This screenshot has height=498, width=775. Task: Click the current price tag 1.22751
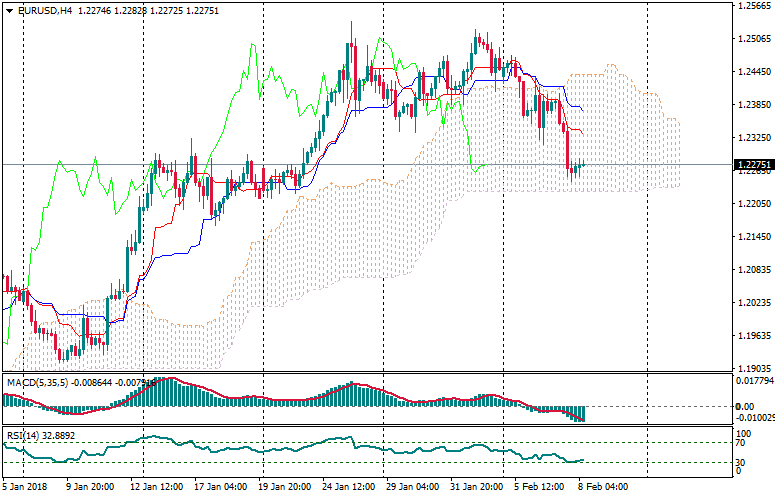pyautogui.click(x=752, y=165)
